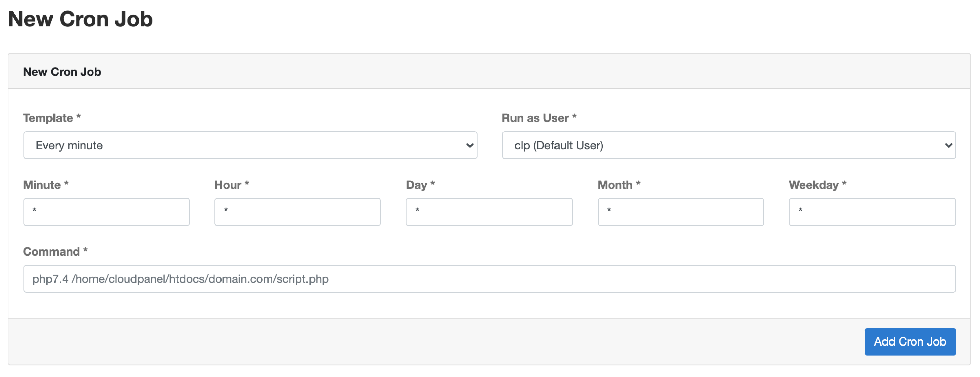Click the Day field label
Viewport: 980px width, 377px height.
[420, 185]
